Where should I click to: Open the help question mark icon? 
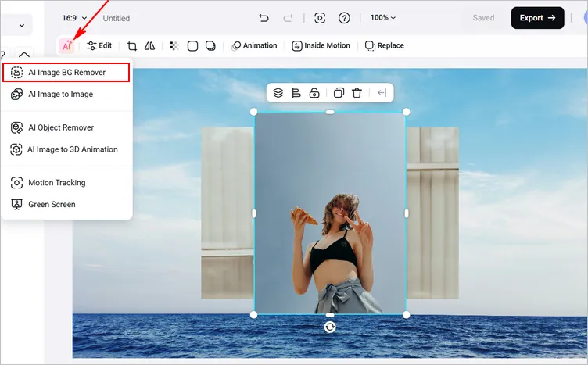[x=344, y=18]
